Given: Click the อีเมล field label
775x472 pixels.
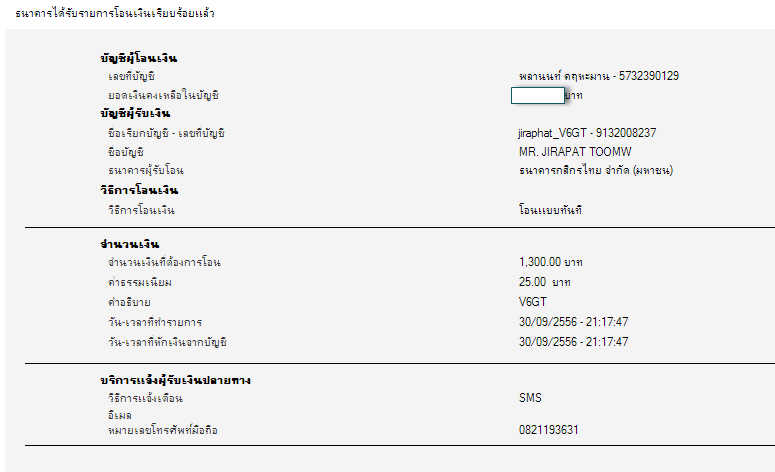Looking at the screenshot, I should (x=119, y=413).
